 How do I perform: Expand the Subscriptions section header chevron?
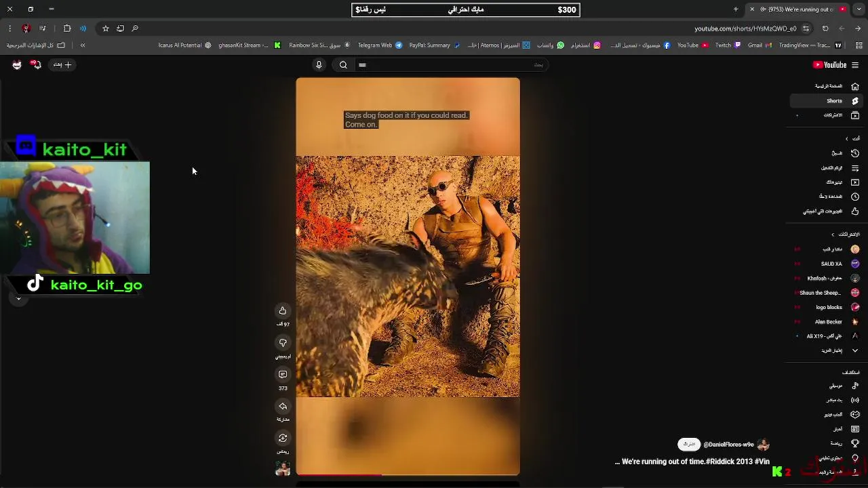point(833,235)
